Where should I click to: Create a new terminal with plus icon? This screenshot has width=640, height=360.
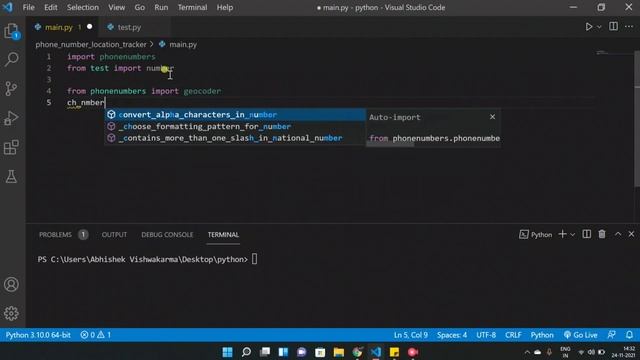click(562, 234)
